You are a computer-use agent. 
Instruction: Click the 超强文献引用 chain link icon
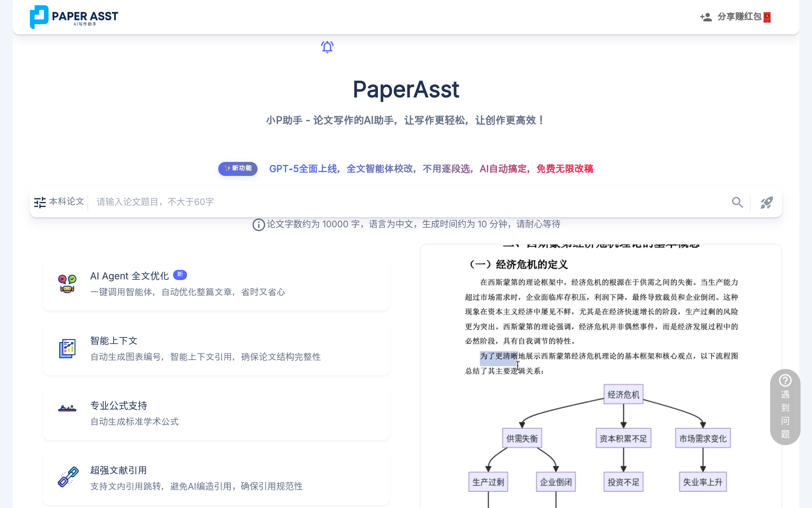(x=68, y=477)
